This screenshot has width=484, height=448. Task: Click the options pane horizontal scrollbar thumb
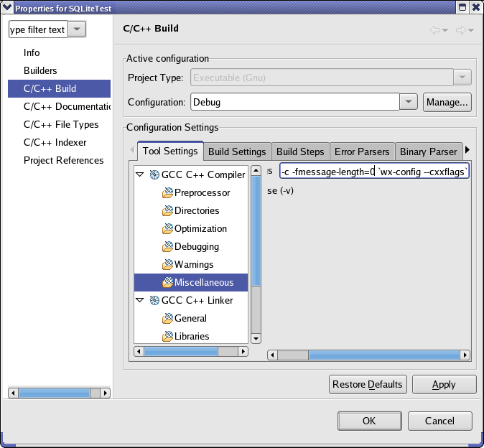tap(384, 355)
